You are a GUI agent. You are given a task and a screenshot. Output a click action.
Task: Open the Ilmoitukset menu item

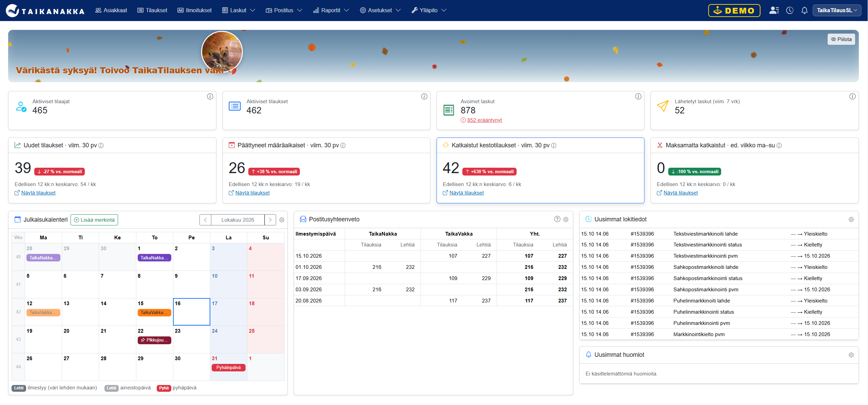(195, 10)
